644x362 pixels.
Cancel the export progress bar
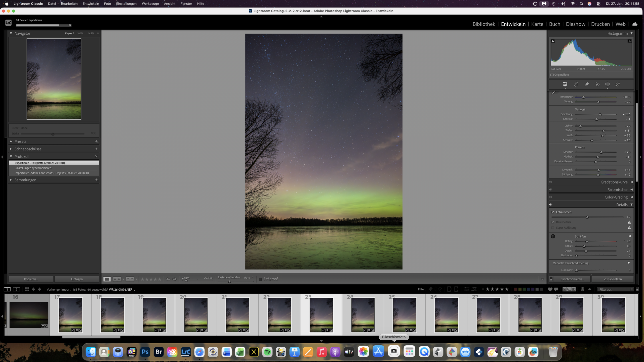70,25
